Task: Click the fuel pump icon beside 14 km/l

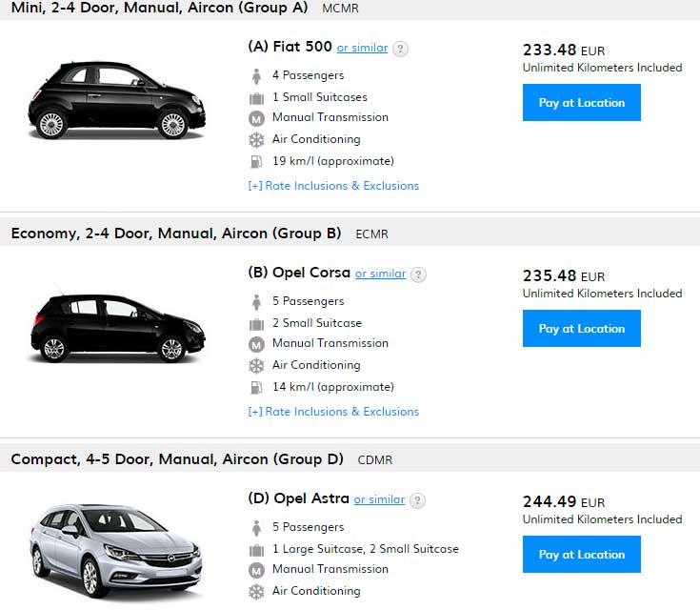Action: (x=256, y=387)
